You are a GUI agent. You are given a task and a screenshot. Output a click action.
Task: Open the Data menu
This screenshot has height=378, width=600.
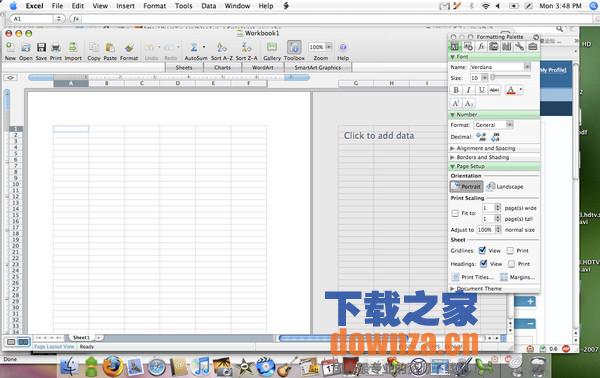coord(209,6)
